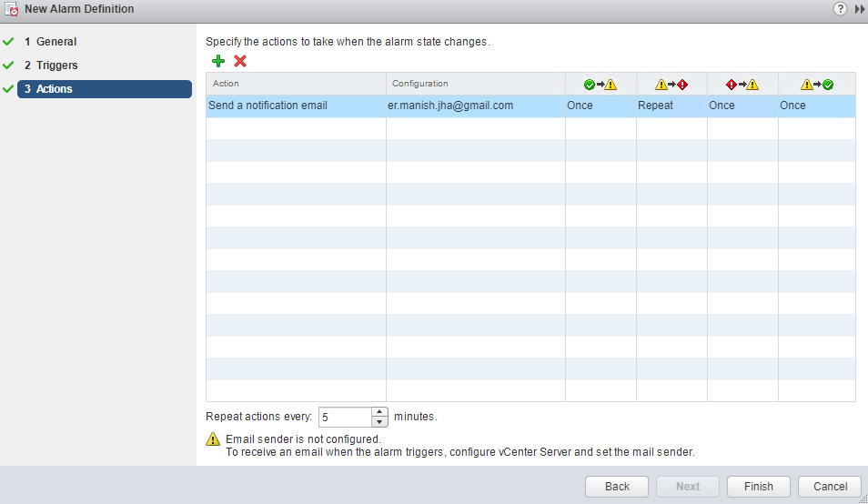This screenshot has width=868, height=504.
Task: Decrease repeat minutes with down stepper arrow
Action: point(379,422)
